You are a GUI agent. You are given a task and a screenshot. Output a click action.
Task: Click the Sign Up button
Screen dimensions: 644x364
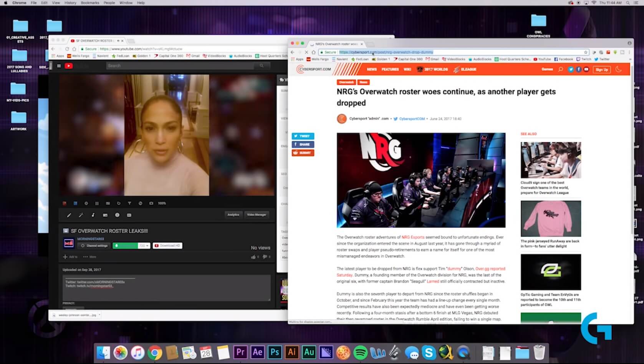click(x=601, y=70)
